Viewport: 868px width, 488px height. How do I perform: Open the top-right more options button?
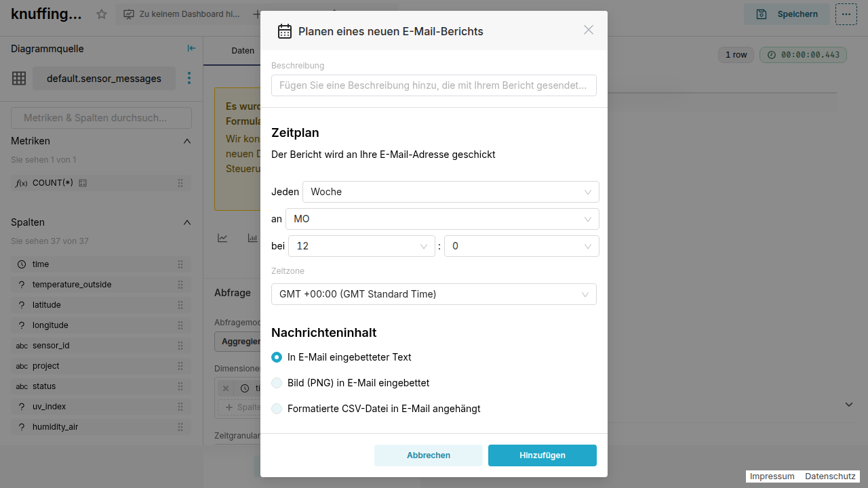click(x=846, y=14)
